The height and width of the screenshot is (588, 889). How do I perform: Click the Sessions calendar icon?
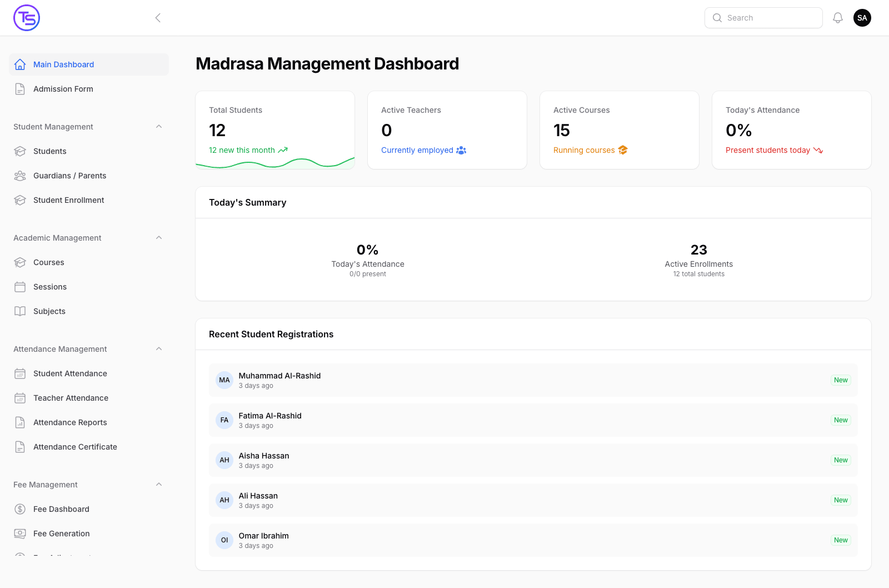pyautogui.click(x=20, y=287)
